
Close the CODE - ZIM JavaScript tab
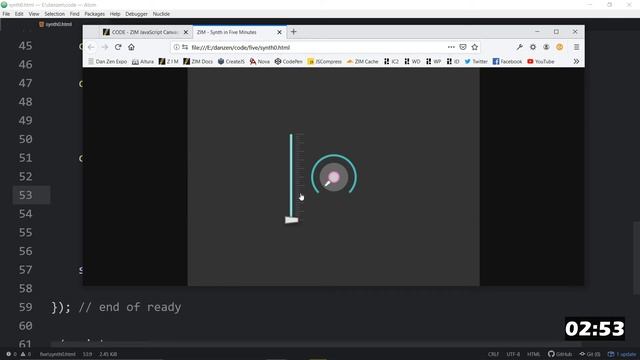click(x=186, y=32)
